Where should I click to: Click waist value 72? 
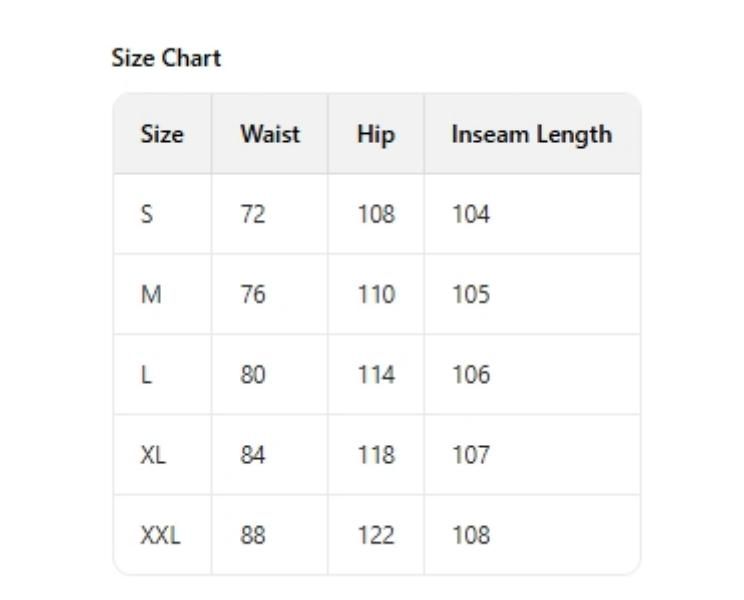click(x=252, y=214)
